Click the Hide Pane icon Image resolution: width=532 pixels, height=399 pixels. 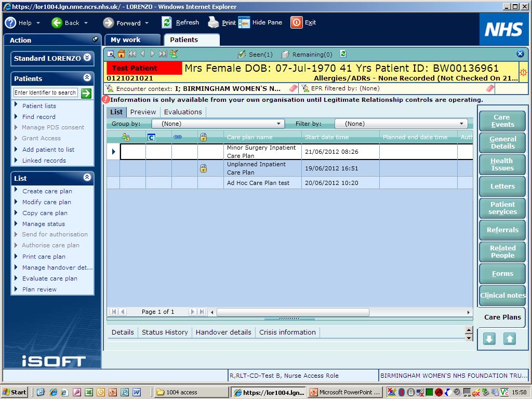pyautogui.click(x=244, y=22)
